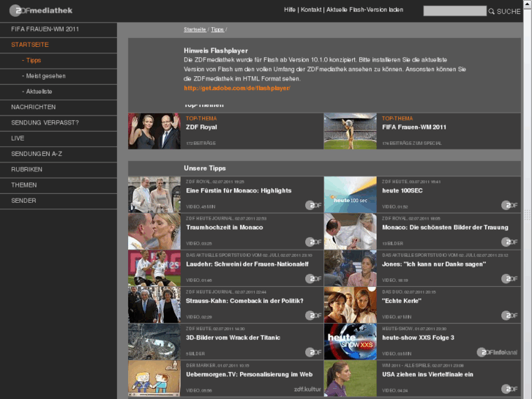Open 'Traumhochzeit in Monaco' title
The image size is (532, 399).
point(224,228)
